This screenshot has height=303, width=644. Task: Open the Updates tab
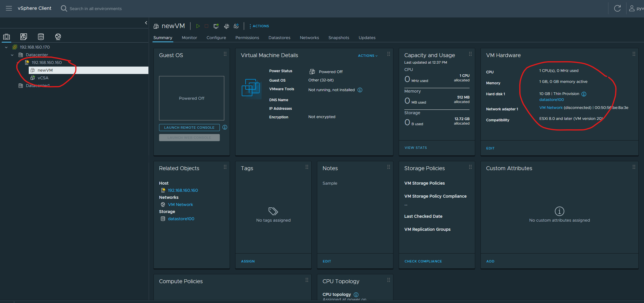click(x=367, y=38)
